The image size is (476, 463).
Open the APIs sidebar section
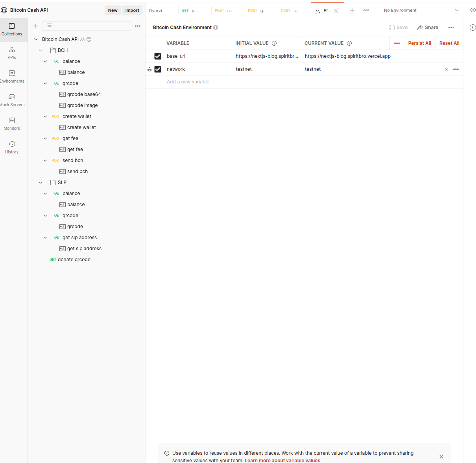pos(12,53)
